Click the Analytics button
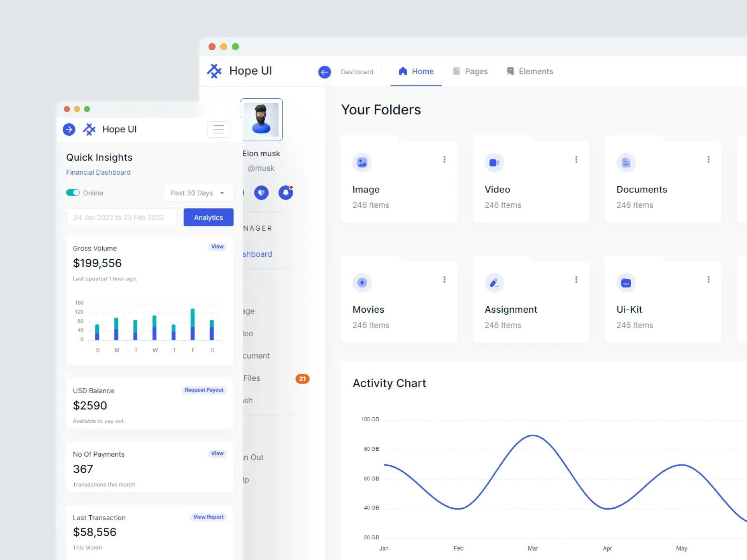The height and width of the screenshot is (560, 747). (x=208, y=217)
